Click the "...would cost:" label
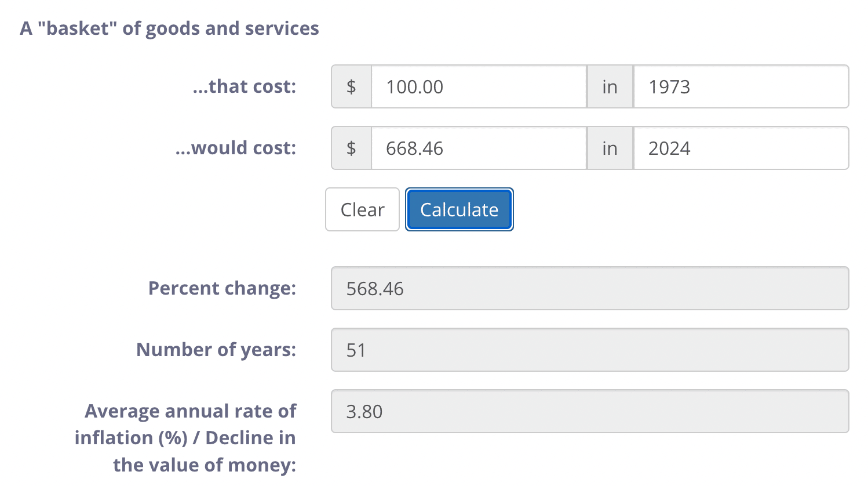The image size is (868, 486). point(235,148)
